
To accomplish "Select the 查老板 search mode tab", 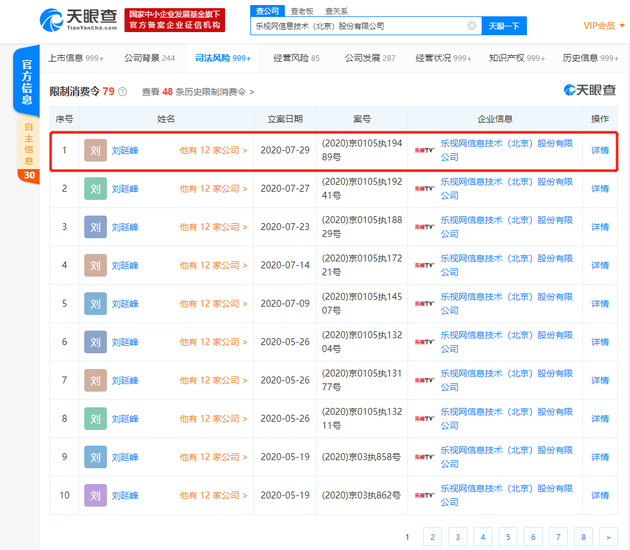I will pos(301,11).
